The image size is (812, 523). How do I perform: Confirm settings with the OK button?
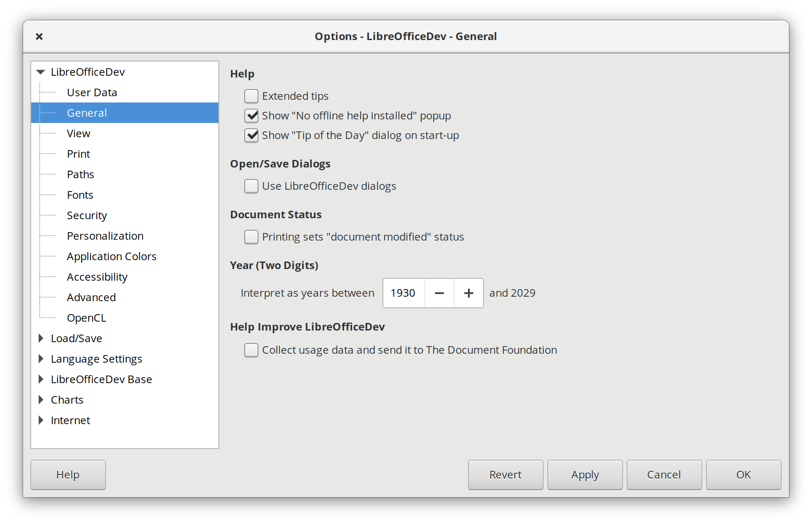(x=744, y=475)
